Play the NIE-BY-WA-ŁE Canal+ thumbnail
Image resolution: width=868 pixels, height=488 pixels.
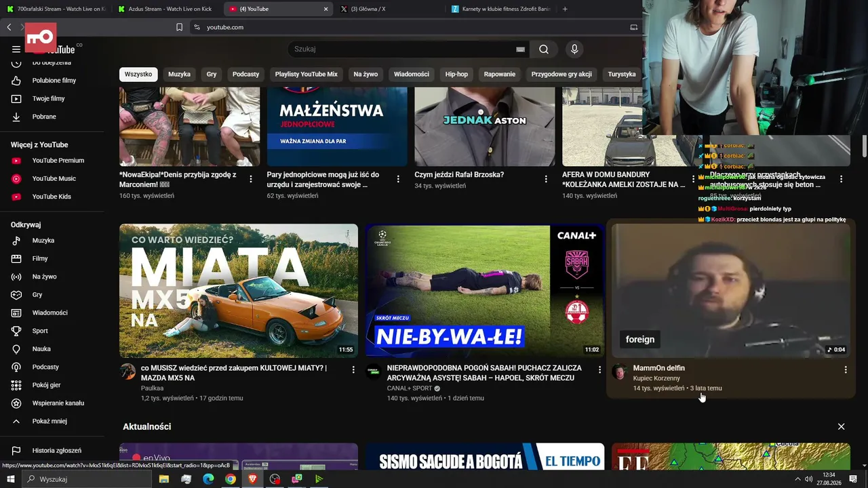485,290
